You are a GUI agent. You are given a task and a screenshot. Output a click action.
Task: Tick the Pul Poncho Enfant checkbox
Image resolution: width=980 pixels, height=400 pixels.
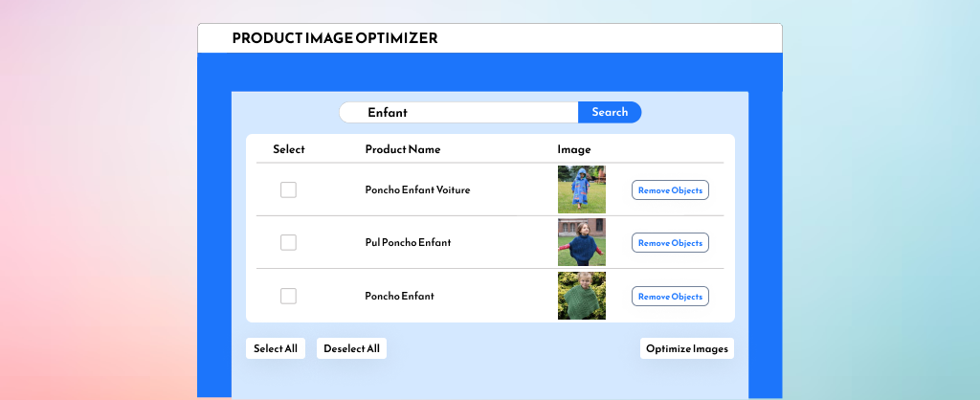coord(288,242)
